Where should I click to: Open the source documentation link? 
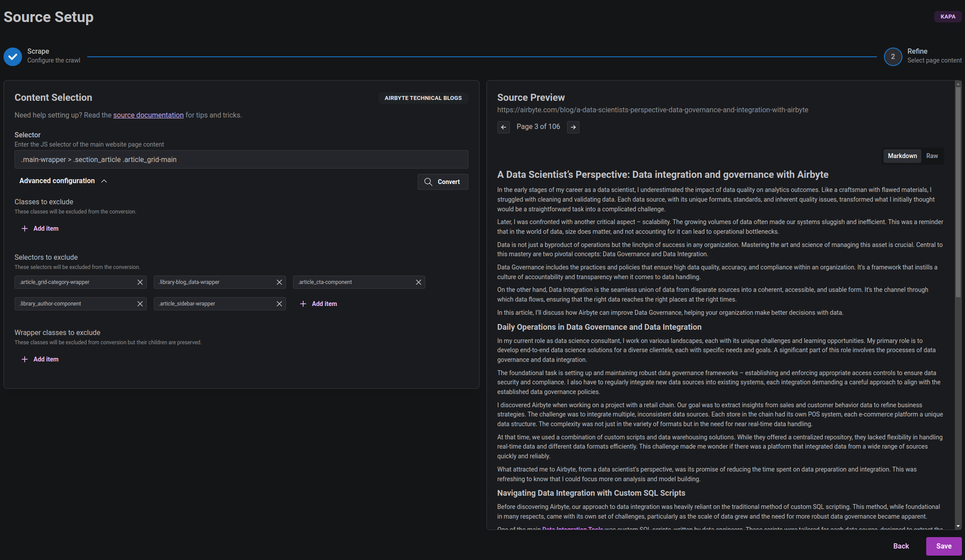click(148, 115)
